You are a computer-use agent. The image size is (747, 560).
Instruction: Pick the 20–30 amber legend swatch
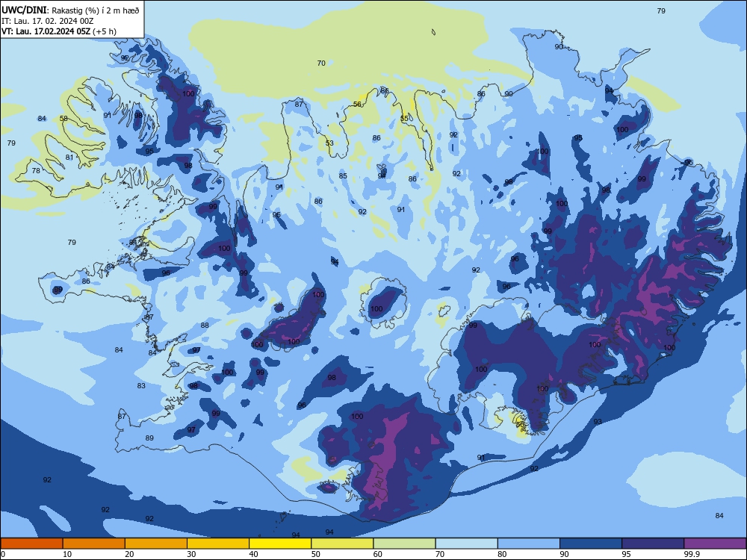click(156, 544)
